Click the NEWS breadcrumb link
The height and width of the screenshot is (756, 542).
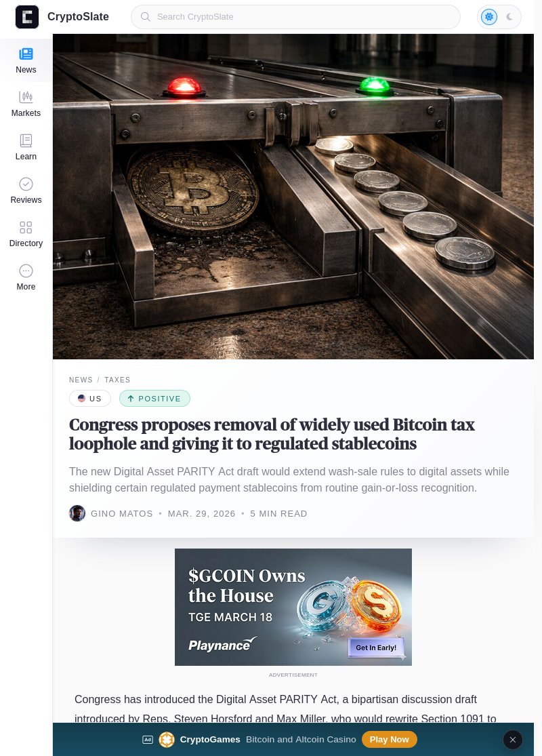81,380
